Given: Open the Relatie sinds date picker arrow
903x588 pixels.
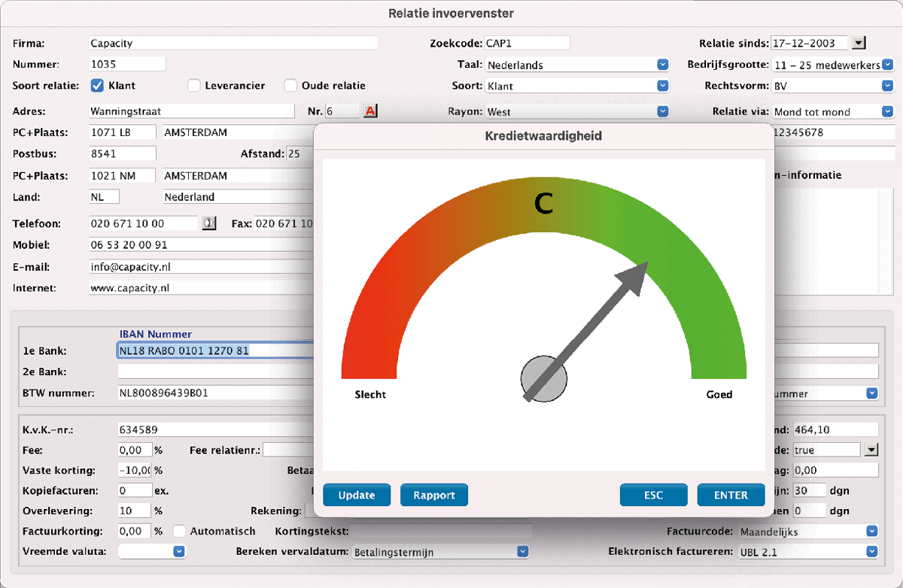Looking at the screenshot, I should click(860, 43).
